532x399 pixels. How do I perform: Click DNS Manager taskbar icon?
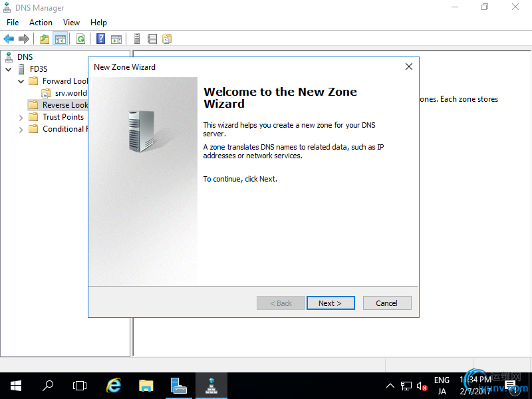click(x=211, y=386)
